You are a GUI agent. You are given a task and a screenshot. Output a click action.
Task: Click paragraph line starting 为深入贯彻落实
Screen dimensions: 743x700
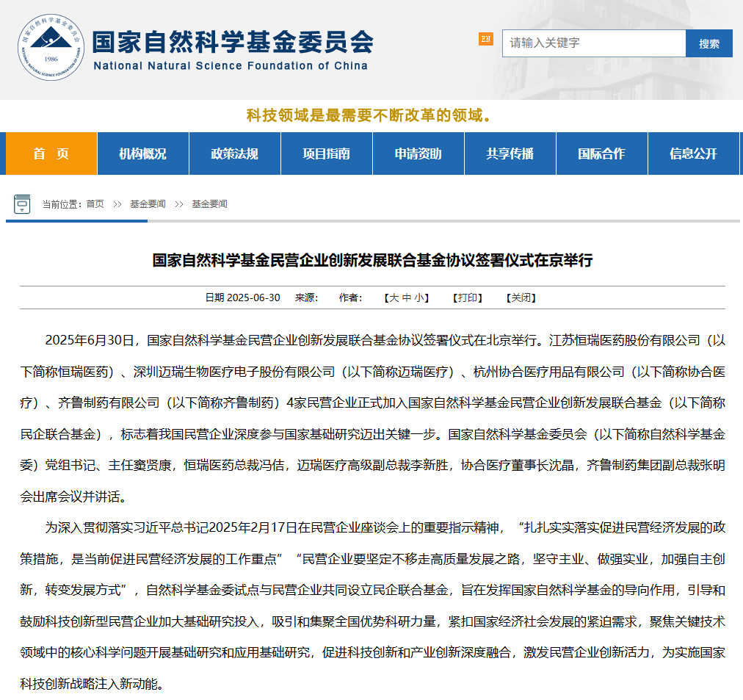click(x=385, y=527)
